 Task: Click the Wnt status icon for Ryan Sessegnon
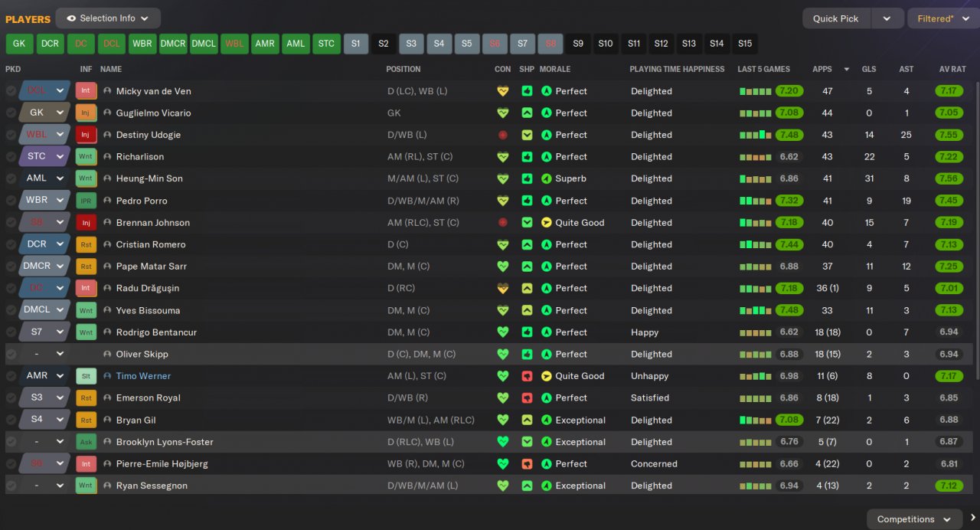86,486
